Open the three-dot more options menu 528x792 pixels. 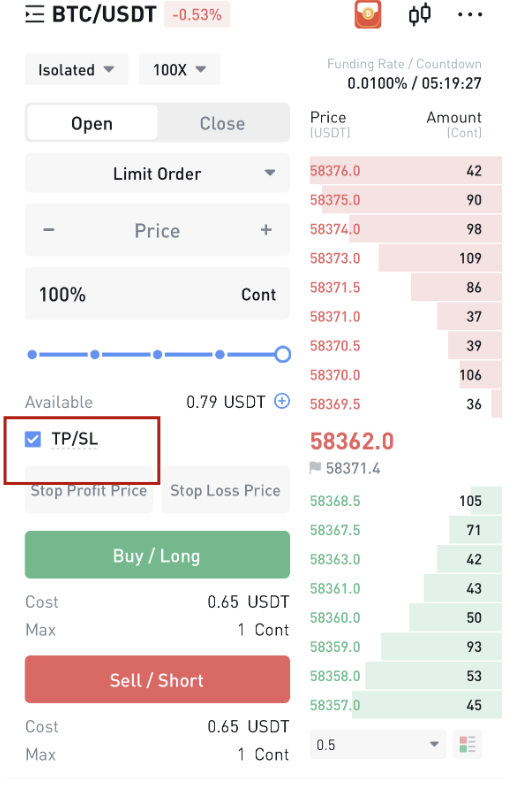(x=470, y=15)
